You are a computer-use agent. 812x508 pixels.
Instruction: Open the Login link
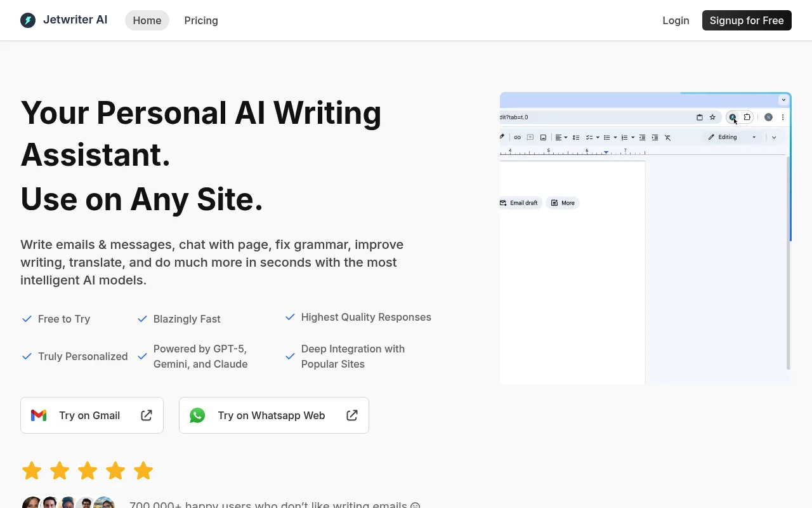pos(676,20)
